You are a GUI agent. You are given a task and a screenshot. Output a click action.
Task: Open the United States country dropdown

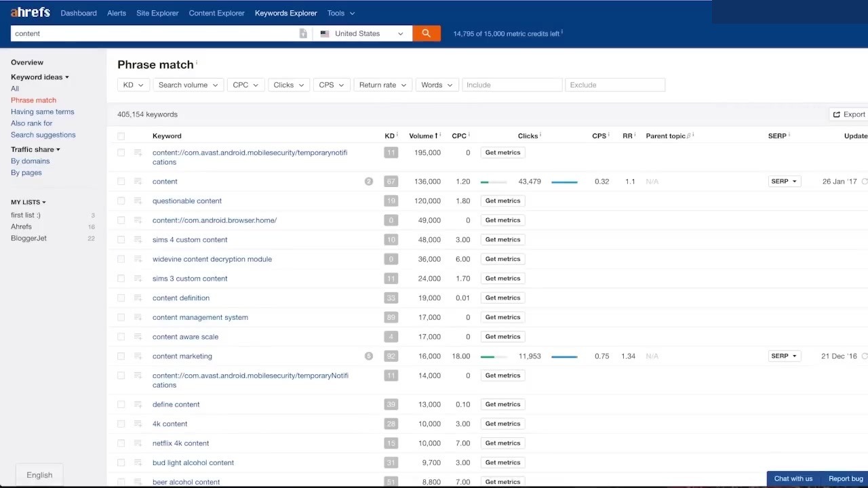coord(362,33)
